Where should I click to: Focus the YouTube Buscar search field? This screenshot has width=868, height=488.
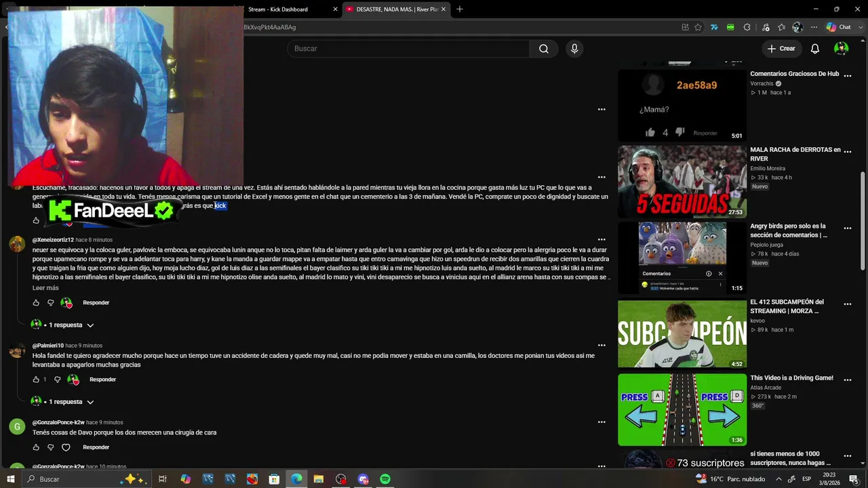408,49
